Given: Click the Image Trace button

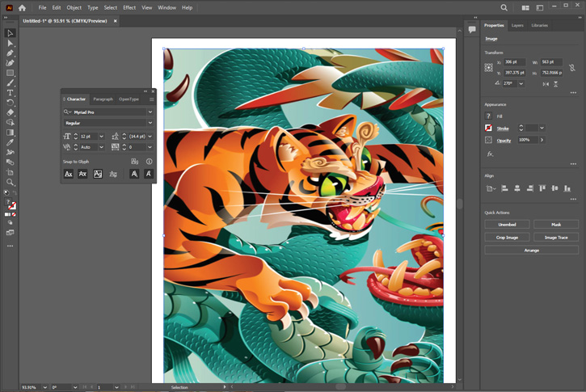Looking at the screenshot, I should pos(556,238).
